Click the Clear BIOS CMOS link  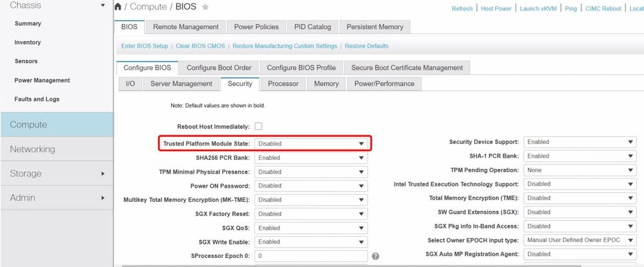click(x=201, y=46)
